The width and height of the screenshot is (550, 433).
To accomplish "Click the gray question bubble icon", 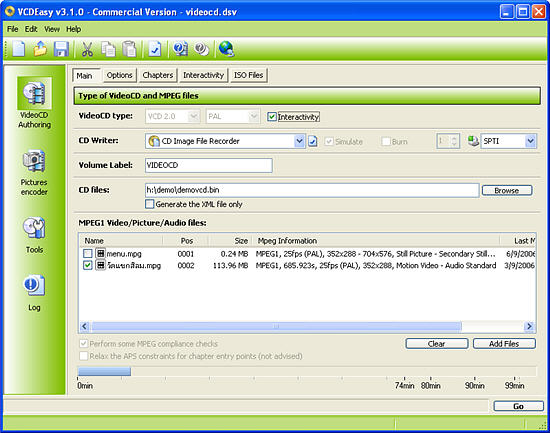I will tap(202, 49).
